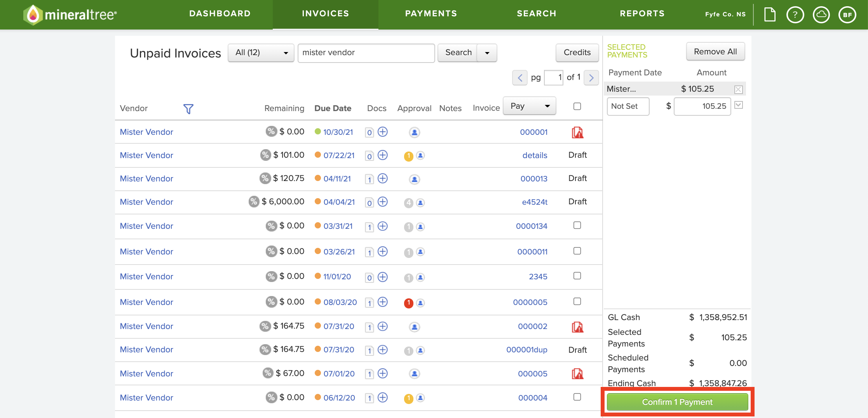The height and width of the screenshot is (418, 868).
Task: Click yellow approval badge for invoice 000004
Action: click(408, 399)
